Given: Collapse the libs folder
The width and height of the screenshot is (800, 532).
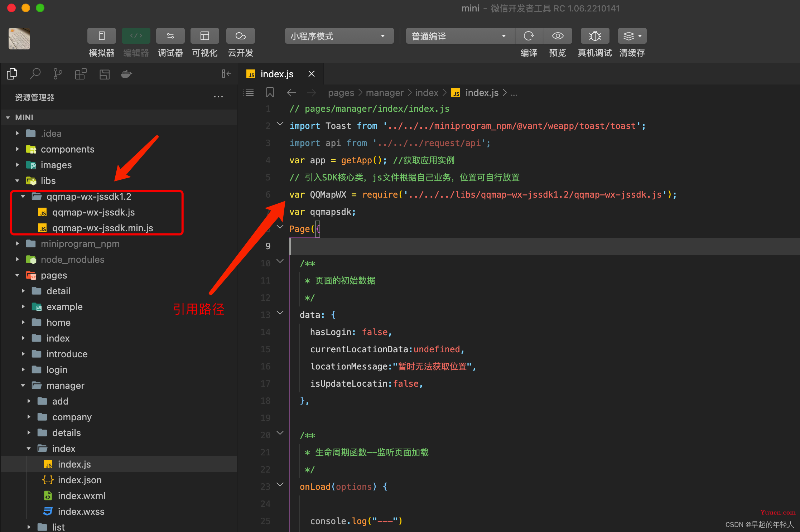Looking at the screenshot, I should click(x=48, y=181).
